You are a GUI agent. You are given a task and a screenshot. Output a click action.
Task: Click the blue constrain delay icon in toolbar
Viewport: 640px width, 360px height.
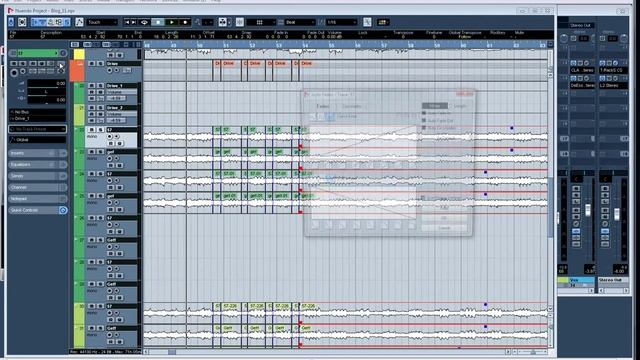[11, 22]
